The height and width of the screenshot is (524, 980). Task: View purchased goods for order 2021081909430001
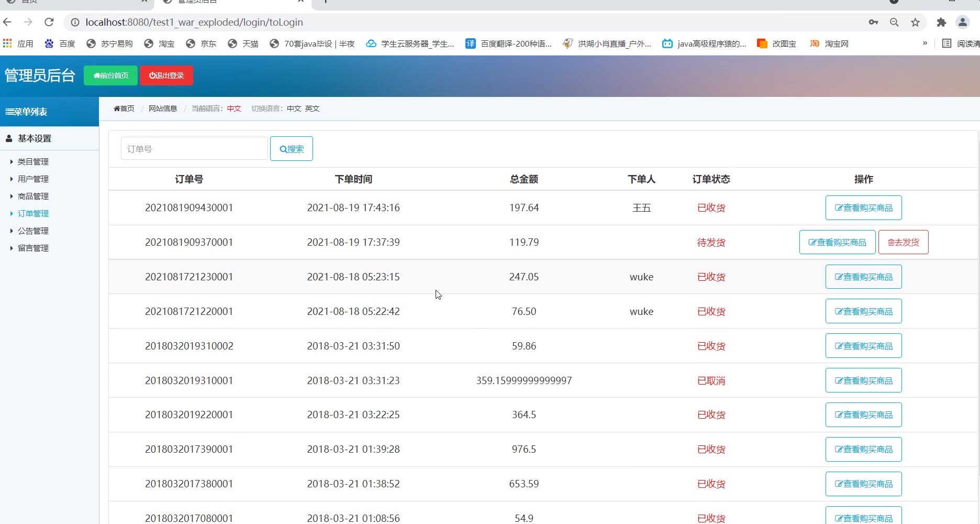coord(863,208)
